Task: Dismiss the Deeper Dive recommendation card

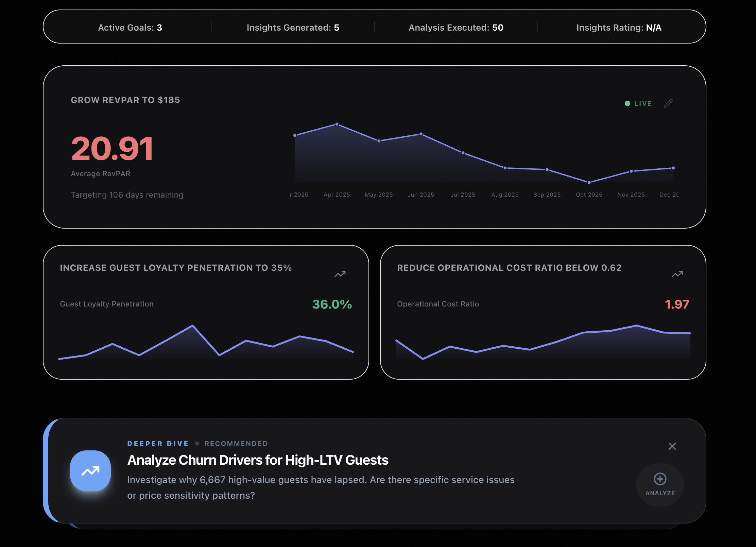Action: (672, 446)
